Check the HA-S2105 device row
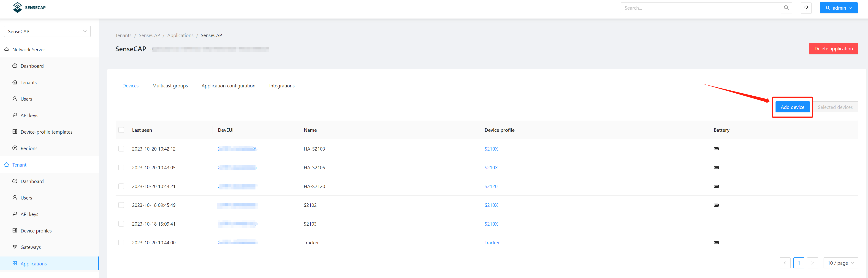 pyautogui.click(x=121, y=168)
